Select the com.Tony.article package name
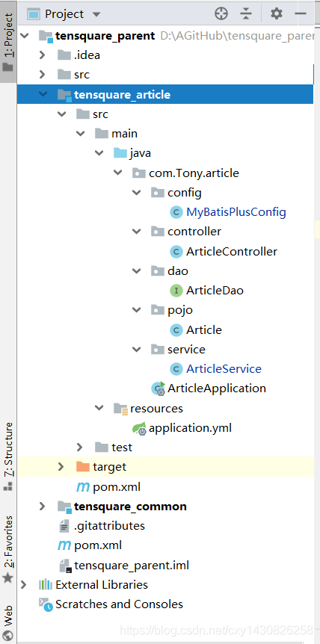Screen dimensions: 320x644 [x=194, y=173]
